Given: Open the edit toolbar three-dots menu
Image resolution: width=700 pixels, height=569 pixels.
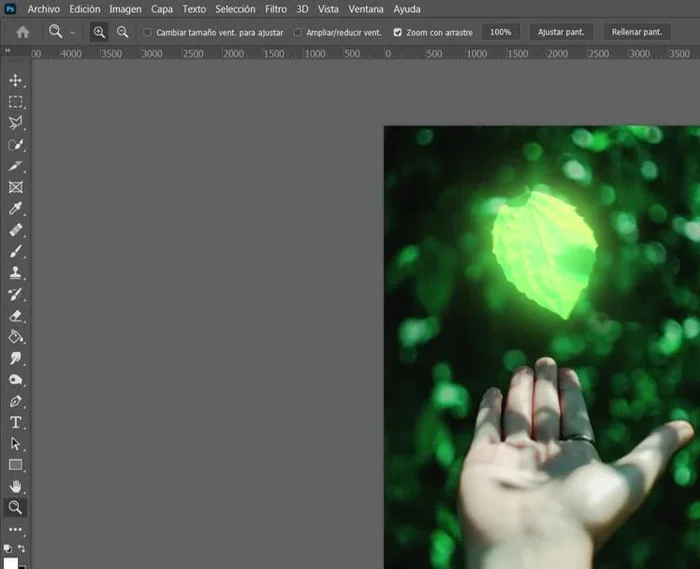Looking at the screenshot, I should pyautogui.click(x=15, y=529).
